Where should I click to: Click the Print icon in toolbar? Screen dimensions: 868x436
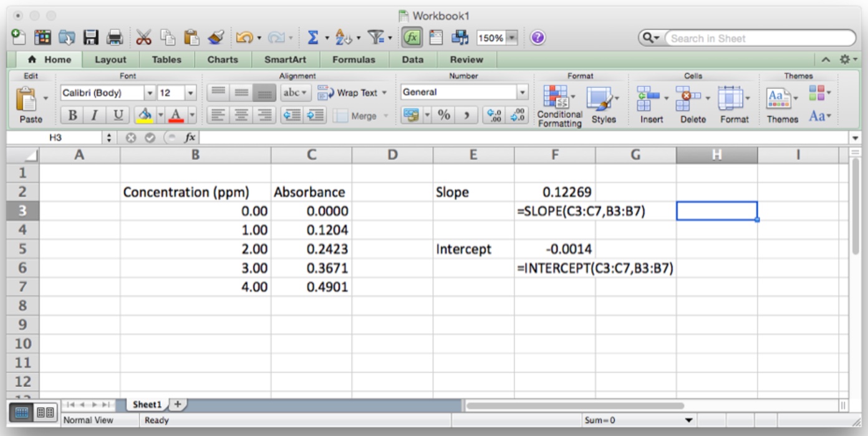pos(115,38)
